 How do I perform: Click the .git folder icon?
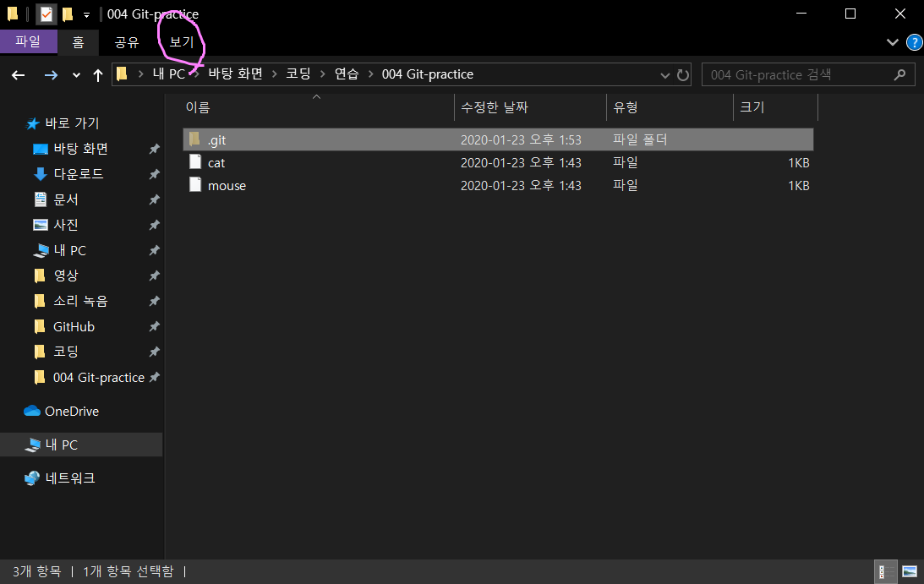pos(194,139)
